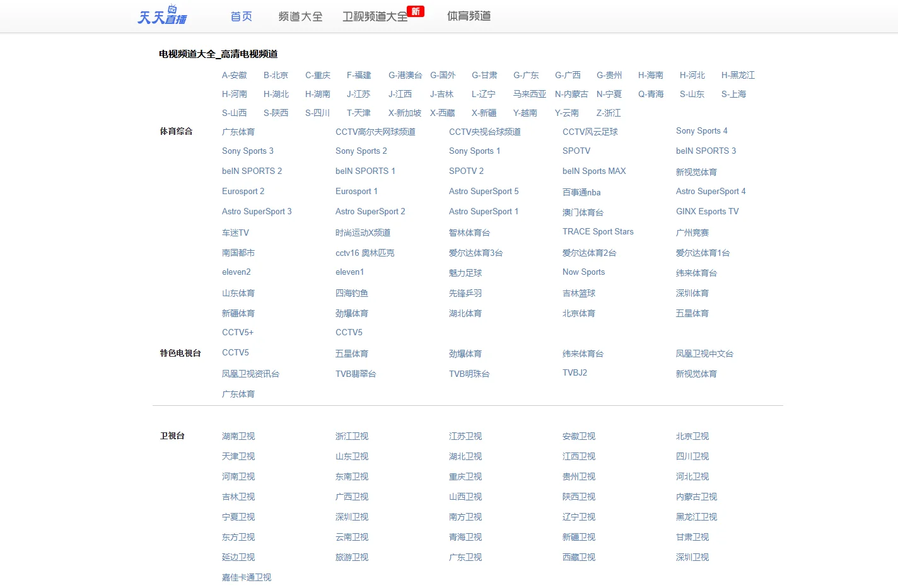Image resolution: width=898 pixels, height=588 pixels.
Task: Open 吉林篮球 channel
Action: coord(579,293)
